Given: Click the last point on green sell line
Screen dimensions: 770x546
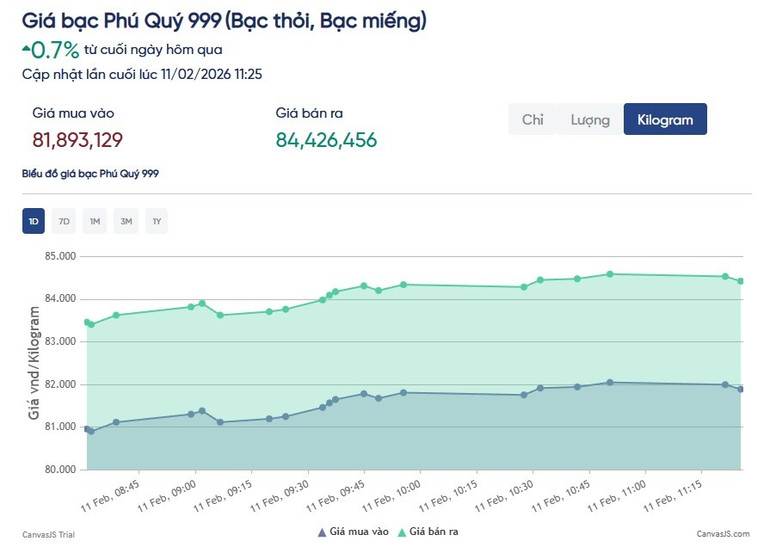Looking at the screenshot, I should point(741,281).
